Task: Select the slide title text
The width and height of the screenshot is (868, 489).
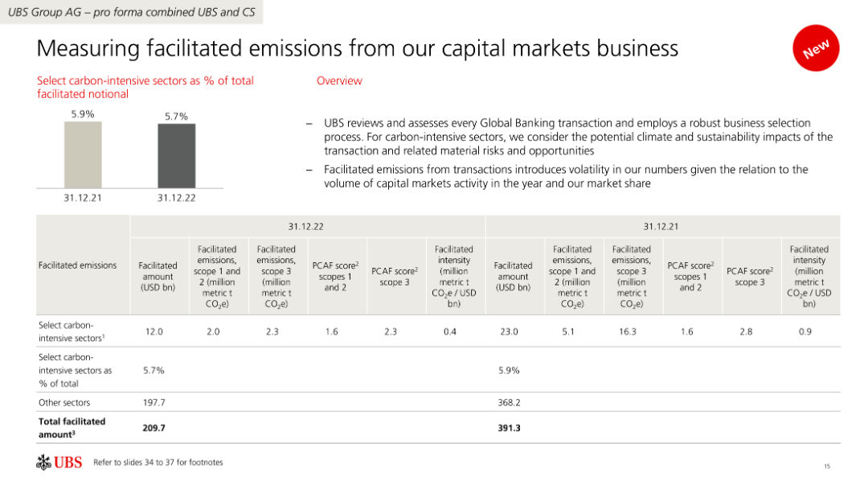Action: click(357, 49)
